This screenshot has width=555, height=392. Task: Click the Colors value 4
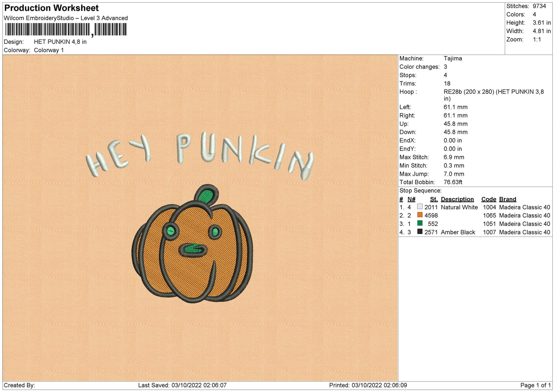534,15
